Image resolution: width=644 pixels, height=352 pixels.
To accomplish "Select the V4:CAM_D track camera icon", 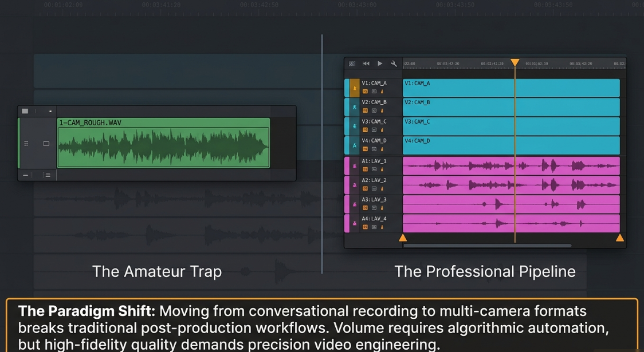I will click(355, 145).
